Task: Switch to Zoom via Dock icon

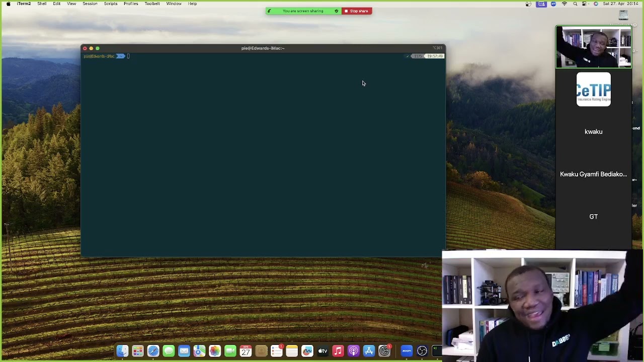Action: [x=407, y=351]
